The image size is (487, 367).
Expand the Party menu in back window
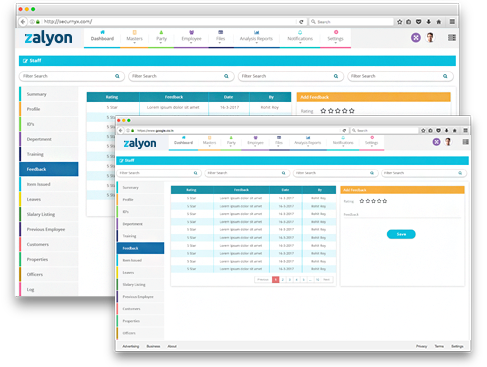[161, 38]
